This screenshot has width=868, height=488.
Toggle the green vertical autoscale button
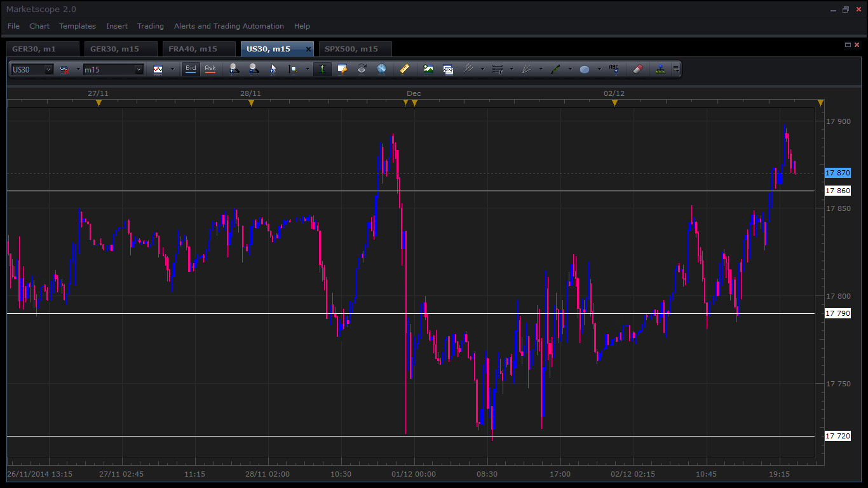tap(322, 69)
